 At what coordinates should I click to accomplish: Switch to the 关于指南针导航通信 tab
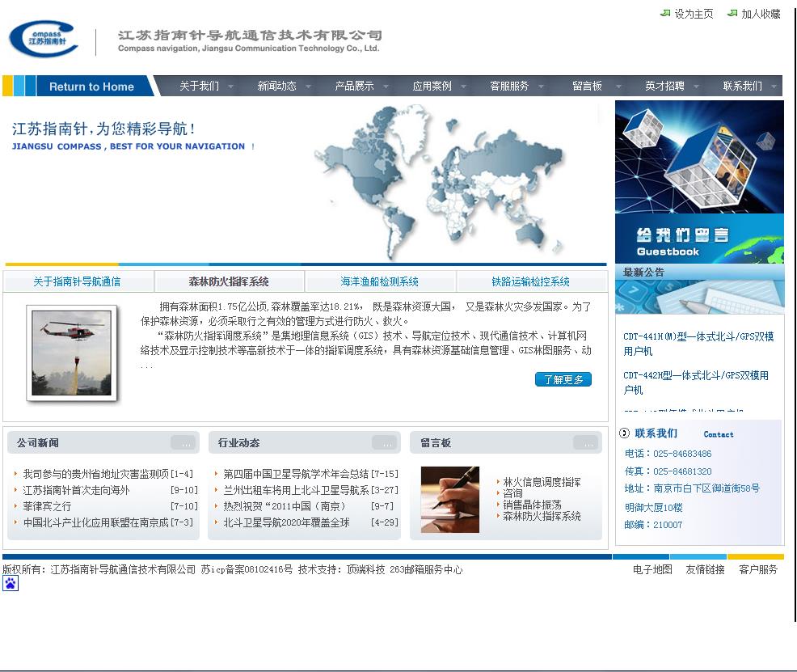click(x=78, y=281)
